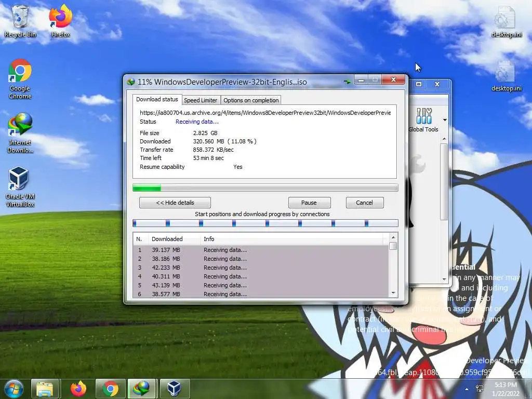
Task: Click the connections list scroll up arrow
Action: click(x=393, y=237)
